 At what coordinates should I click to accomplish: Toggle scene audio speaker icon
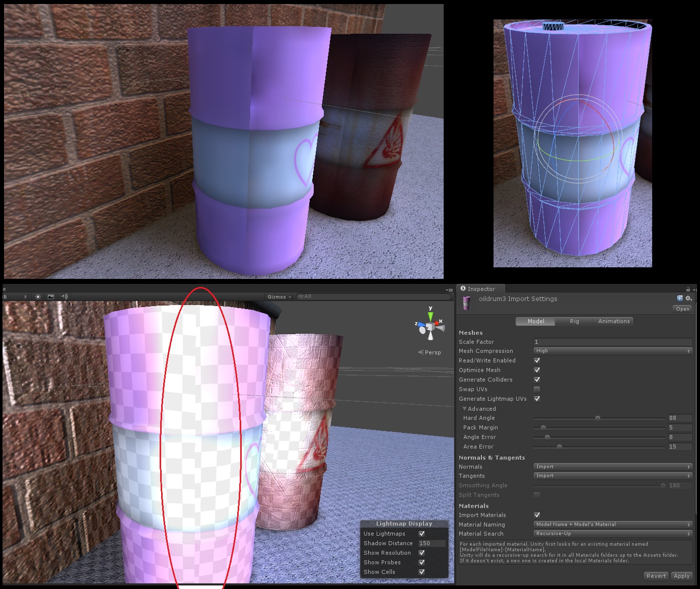64,297
